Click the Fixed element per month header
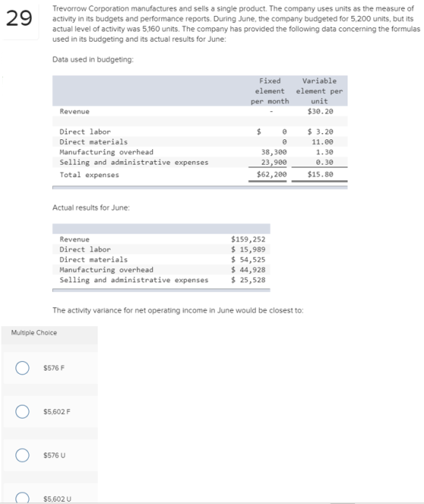Screen dimensions: 424x504 click(270, 91)
